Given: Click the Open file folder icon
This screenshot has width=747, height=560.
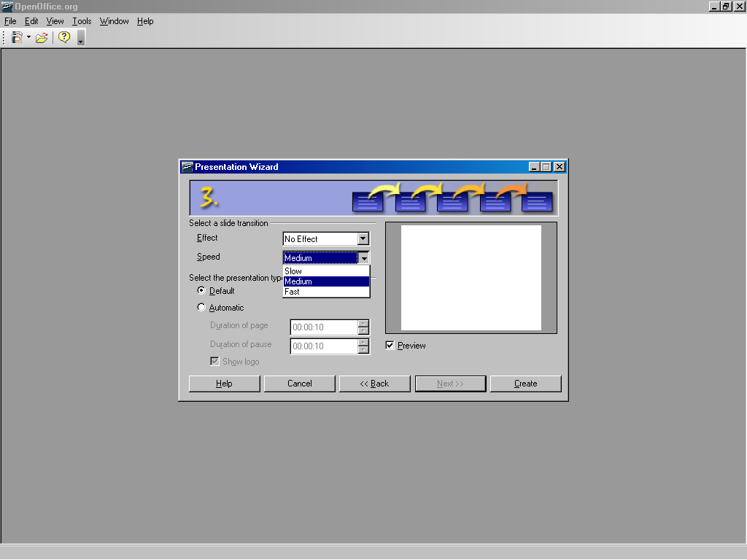Looking at the screenshot, I should point(42,37).
